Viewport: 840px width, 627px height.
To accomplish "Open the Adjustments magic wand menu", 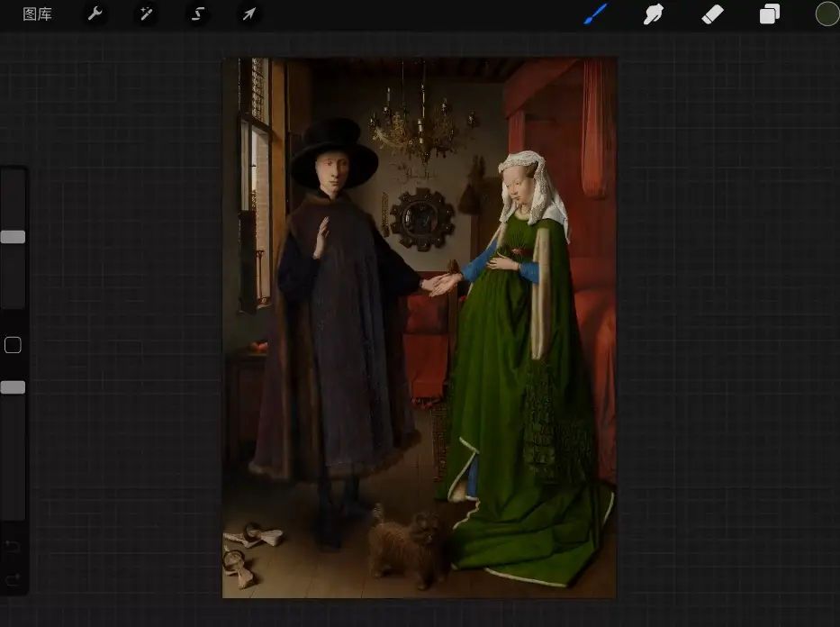I will [x=145, y=14].
